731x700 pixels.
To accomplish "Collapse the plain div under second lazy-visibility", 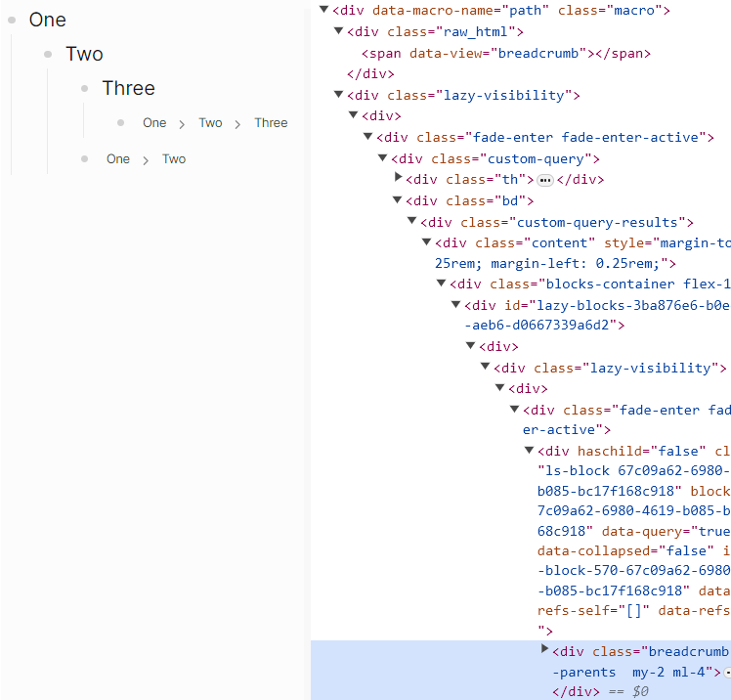I will coord(500,387).
